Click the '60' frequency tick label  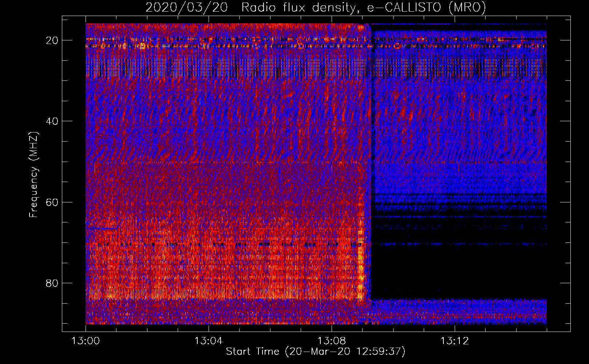(52, 202)
